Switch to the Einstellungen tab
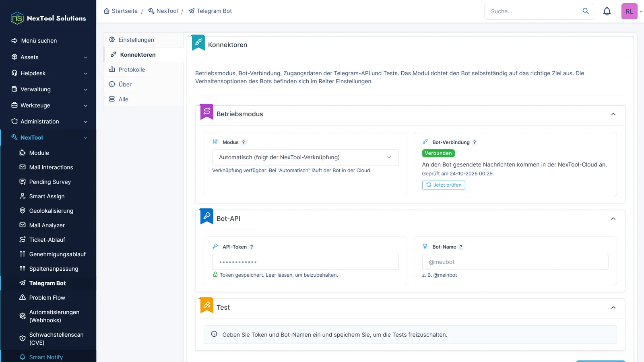The height and width of the screenshot is (362, 644). click(143, 40)
